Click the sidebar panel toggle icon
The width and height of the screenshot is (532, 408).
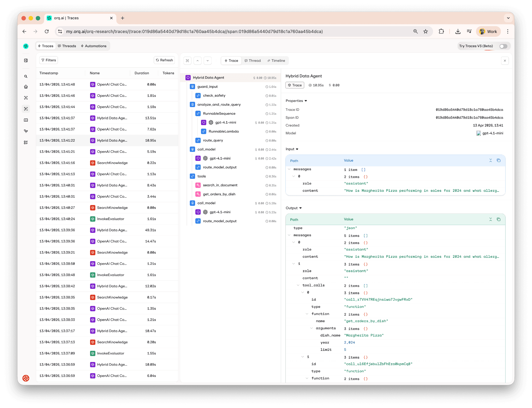[x=26, y=61]
